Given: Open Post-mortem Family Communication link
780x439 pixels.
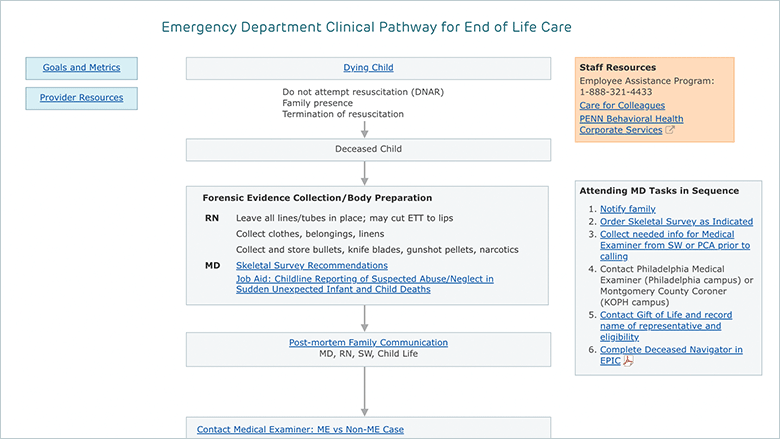Looking at the screenshot, I should [368, 343].
